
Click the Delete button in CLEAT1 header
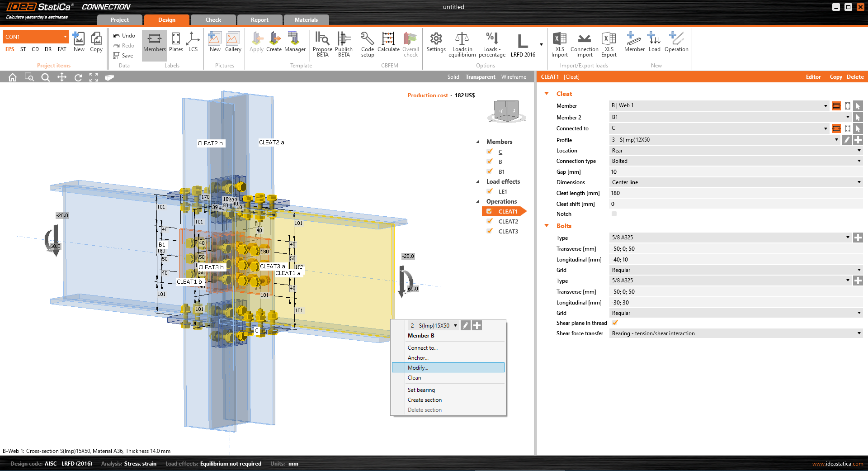pyautogui.click(x=855, y=77)
